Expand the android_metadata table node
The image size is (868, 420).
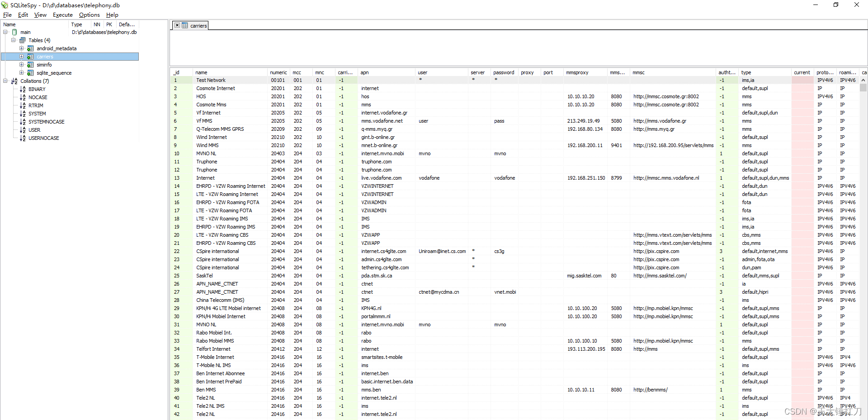(x=22, y=48)
